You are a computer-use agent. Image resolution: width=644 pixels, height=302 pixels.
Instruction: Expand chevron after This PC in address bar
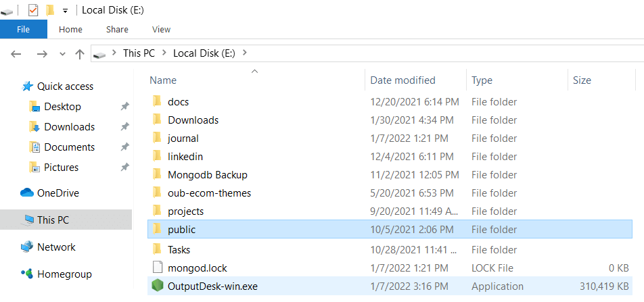164,53
